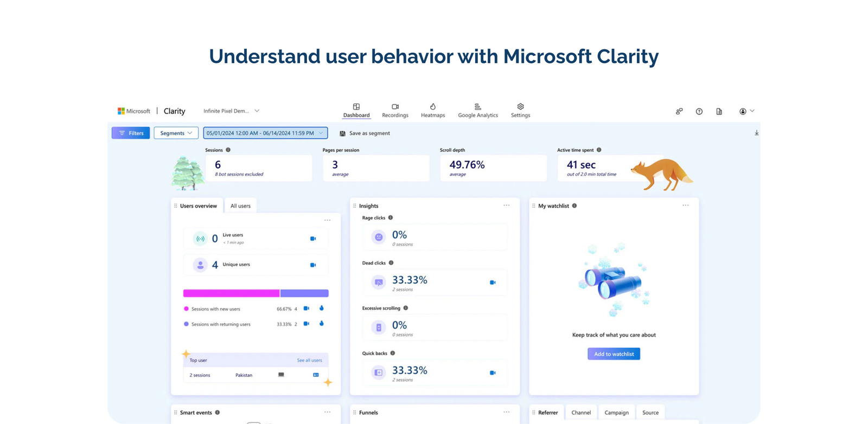The image size is (868, 424).
Task: Open Smart events card more options
Action: 327,412
